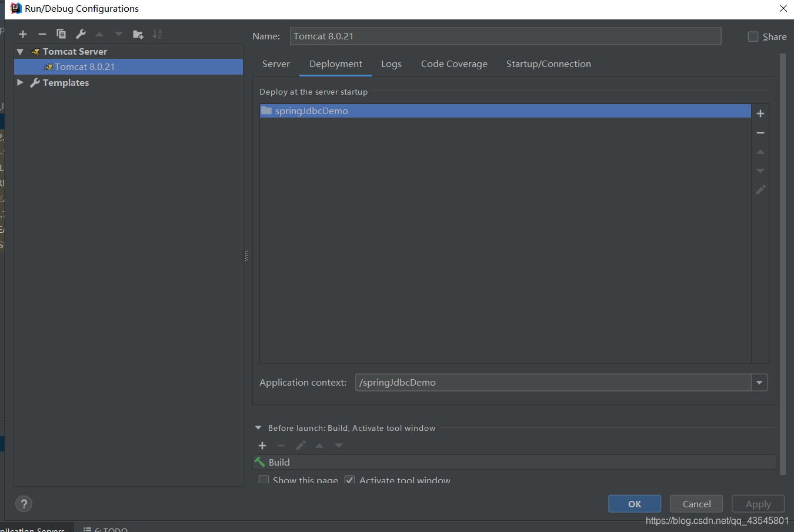Add deployment artifact plus button
This screenshot has width=794, height=532.
click(x=760, y=113)
